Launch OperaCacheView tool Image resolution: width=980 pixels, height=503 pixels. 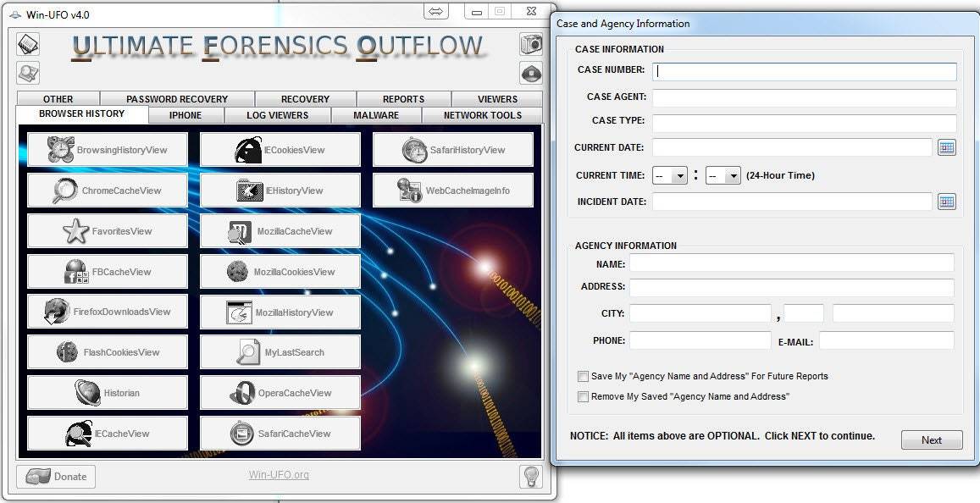[x=280, y=392]
